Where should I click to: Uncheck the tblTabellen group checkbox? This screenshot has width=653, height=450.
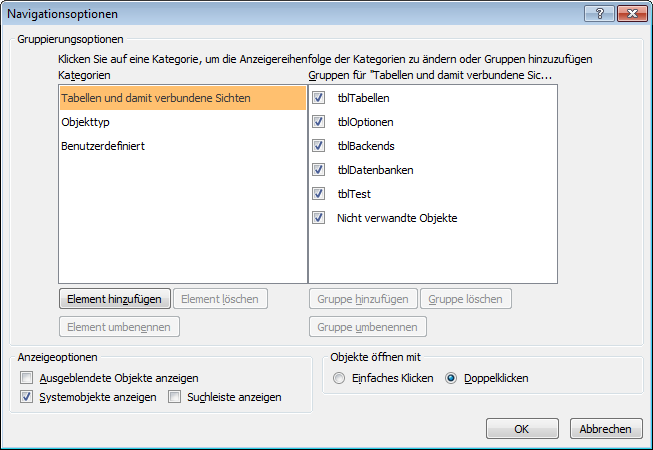pyautogui.click(x=319, y=98)
